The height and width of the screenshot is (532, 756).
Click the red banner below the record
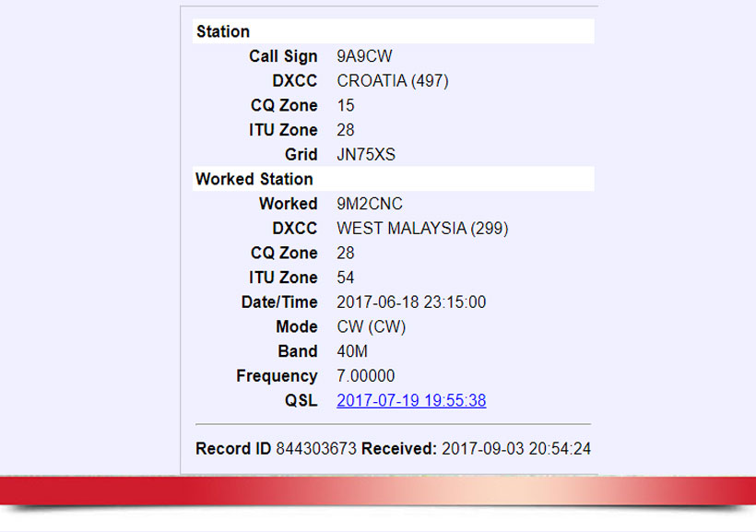coord(378,491)
